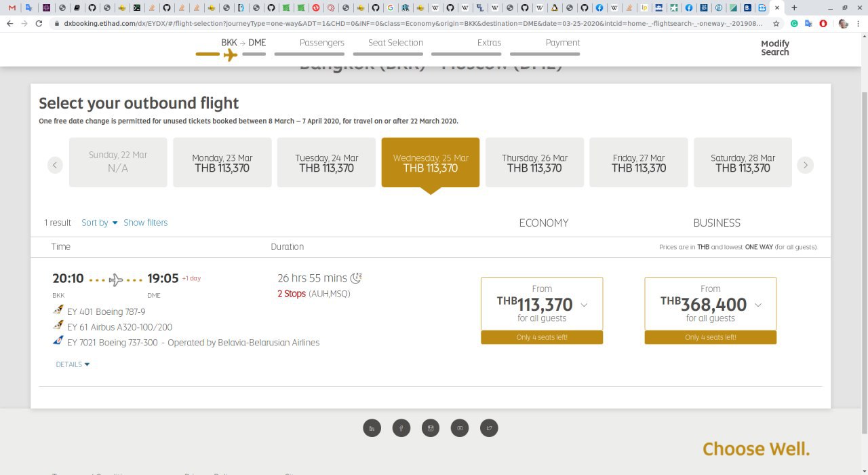Go to Extras step

(x=489, y=43)
